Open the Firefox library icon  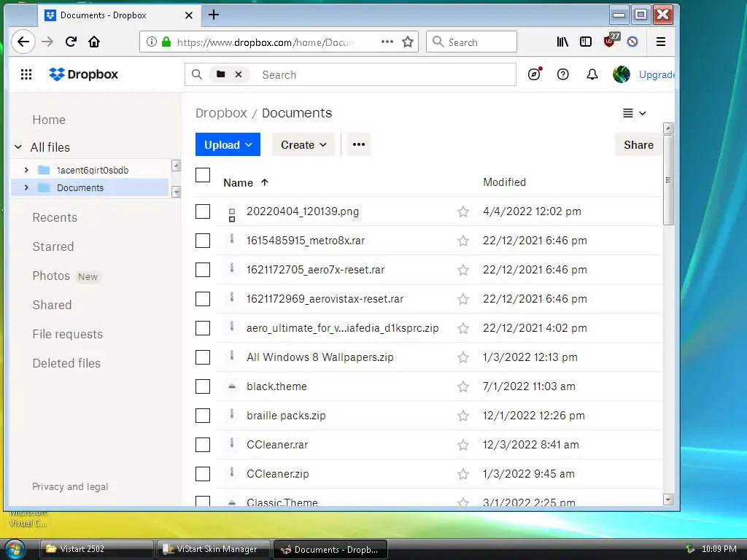tap(562, 42)
